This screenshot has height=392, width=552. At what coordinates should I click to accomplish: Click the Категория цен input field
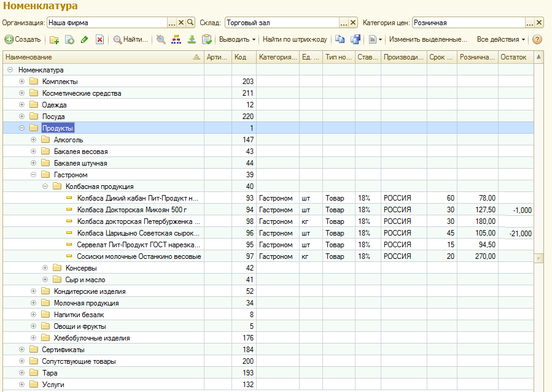[469, 23]
